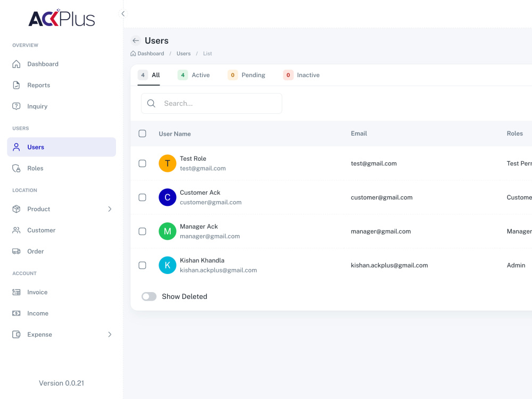The height and width of the screenshot is (399, 532).
Task: Click the orange Pending count badge
Action: pyautogui.click(x=232, y=75)
